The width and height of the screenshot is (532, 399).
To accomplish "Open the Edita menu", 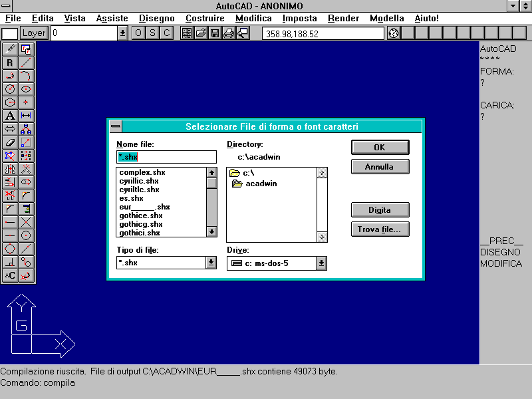I will click(43, 19).
